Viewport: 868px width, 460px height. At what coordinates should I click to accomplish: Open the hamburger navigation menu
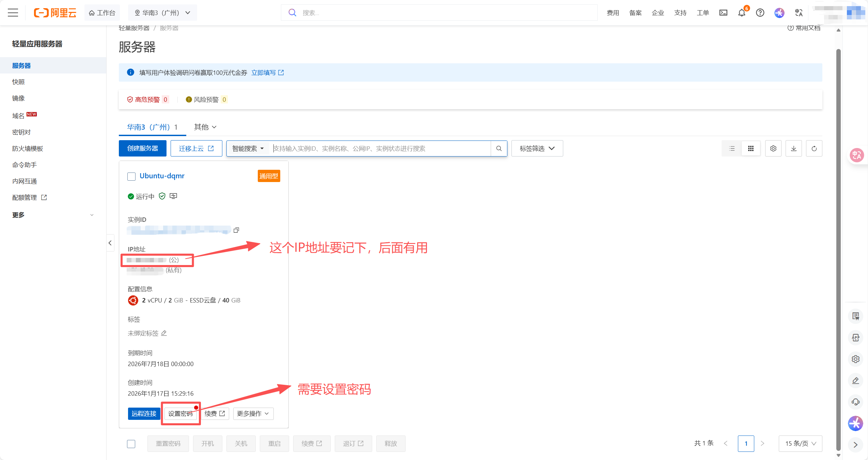(13, 13)
